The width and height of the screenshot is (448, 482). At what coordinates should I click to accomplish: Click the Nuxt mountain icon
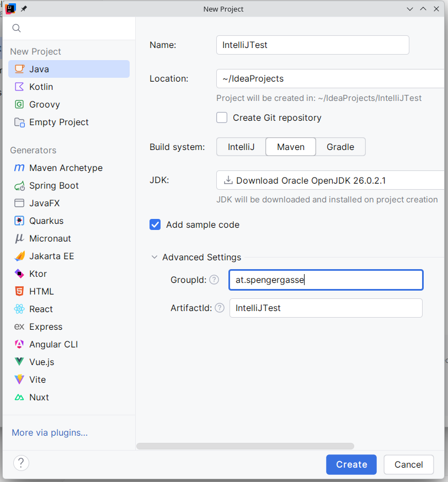click(19, 397)
